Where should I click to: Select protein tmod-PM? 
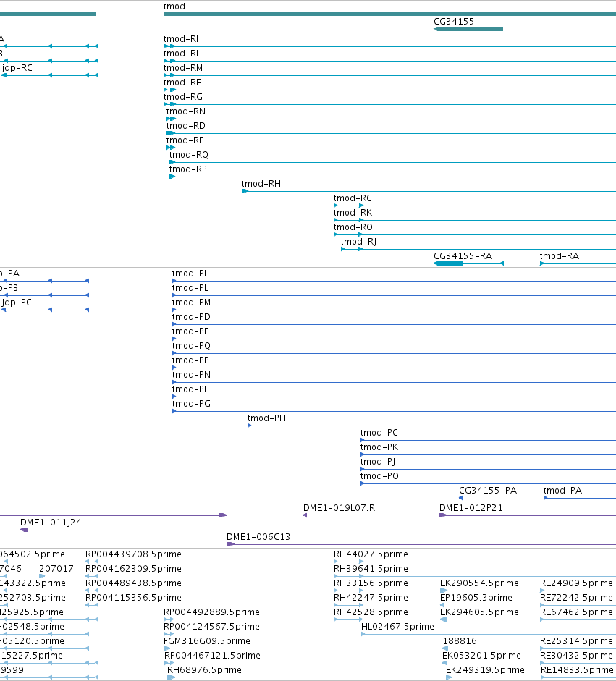coord(191,303)
